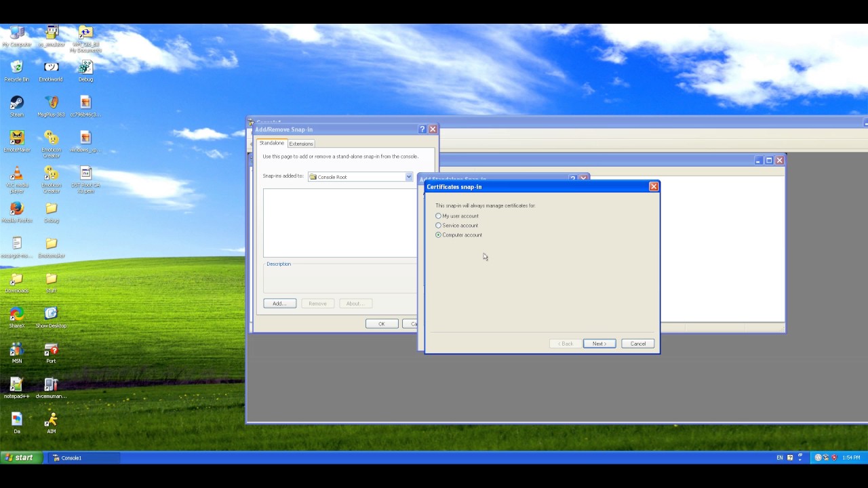Click the EN language indicator

pos(780,457)
